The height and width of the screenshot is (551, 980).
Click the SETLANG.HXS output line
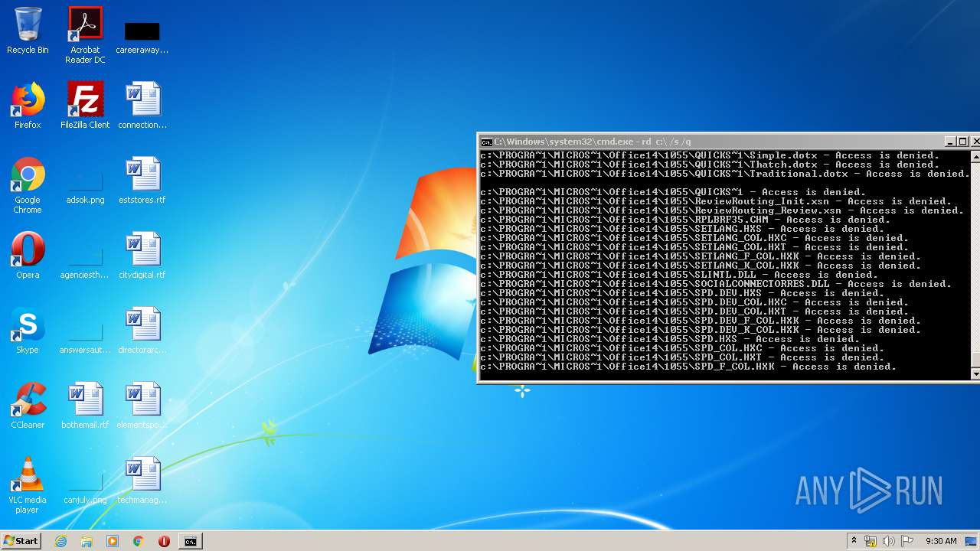pyautogui.click(x=682, y=229)
